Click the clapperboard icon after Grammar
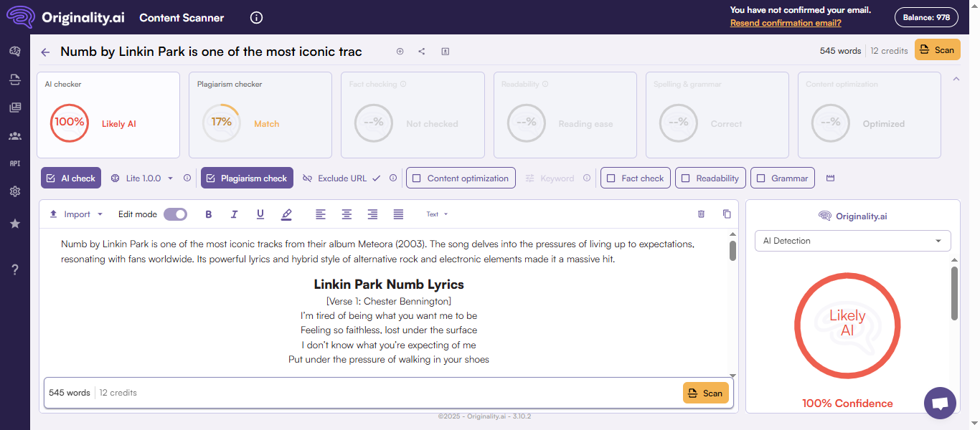 coord(830,178)
